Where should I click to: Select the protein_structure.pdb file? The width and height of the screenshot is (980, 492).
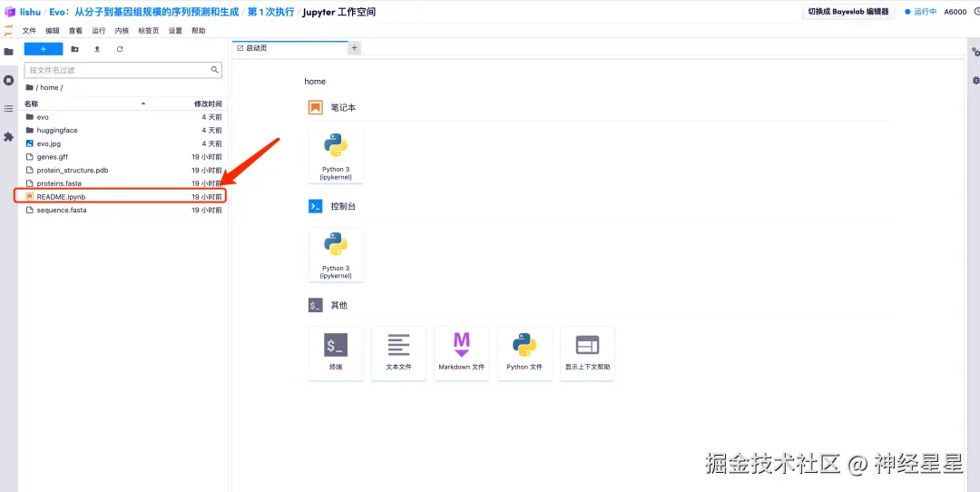tap(123, 170)
